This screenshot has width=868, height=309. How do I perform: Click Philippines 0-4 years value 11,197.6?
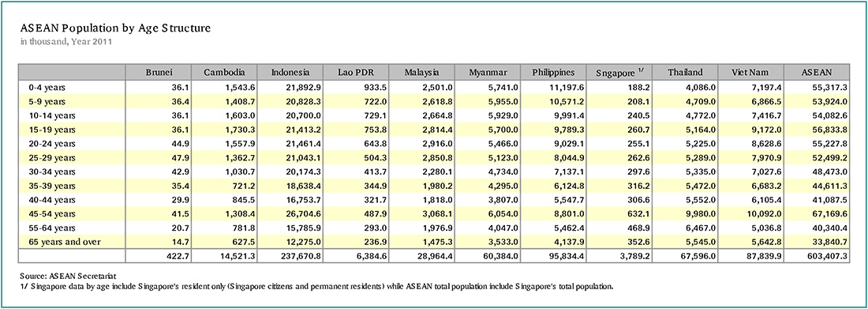tap(567, 88)
